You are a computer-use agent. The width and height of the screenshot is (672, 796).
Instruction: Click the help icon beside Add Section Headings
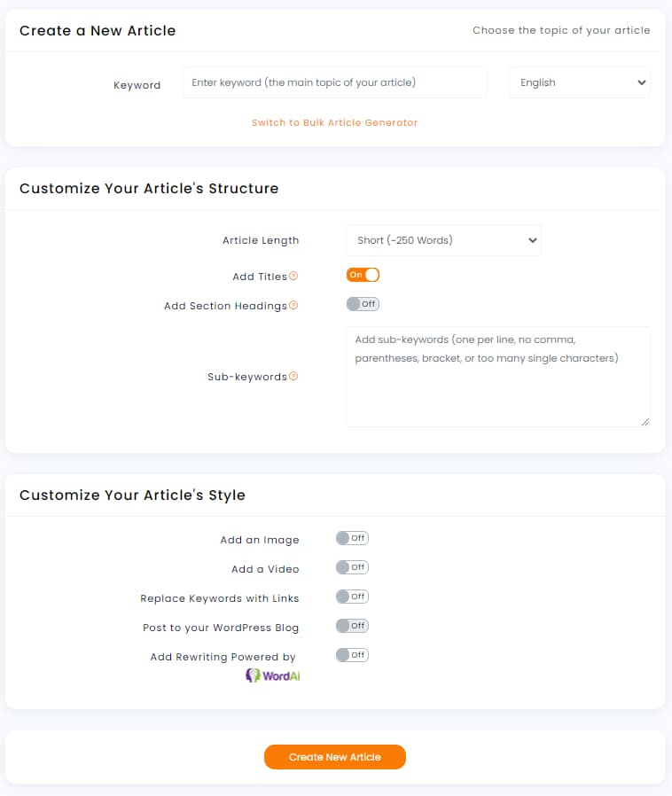[x=293, y=306]
